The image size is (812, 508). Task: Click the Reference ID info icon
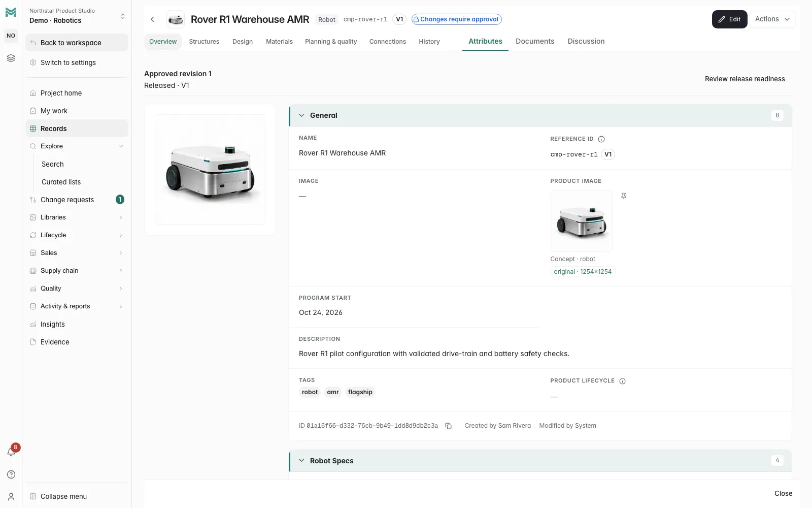tap(601, 139)
